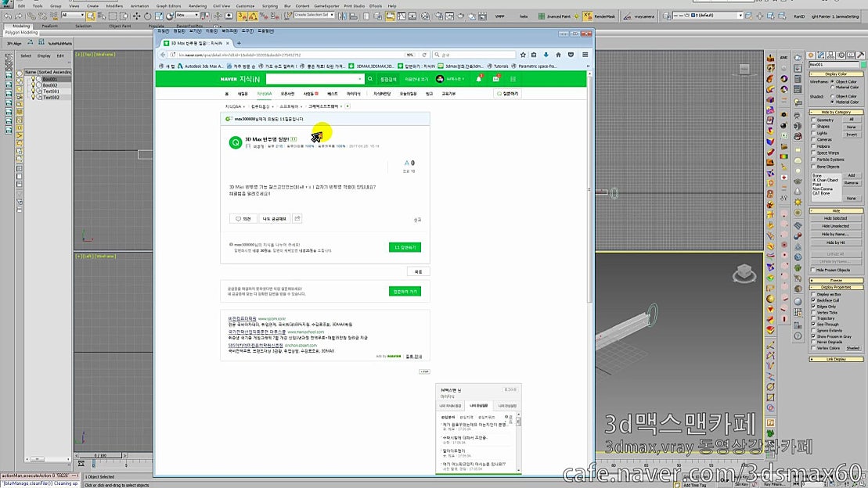Image resolution: width=868 pixels, height=488 pixels.
Task: Click the Hide Selected button
Action: [x=834, y=218]
